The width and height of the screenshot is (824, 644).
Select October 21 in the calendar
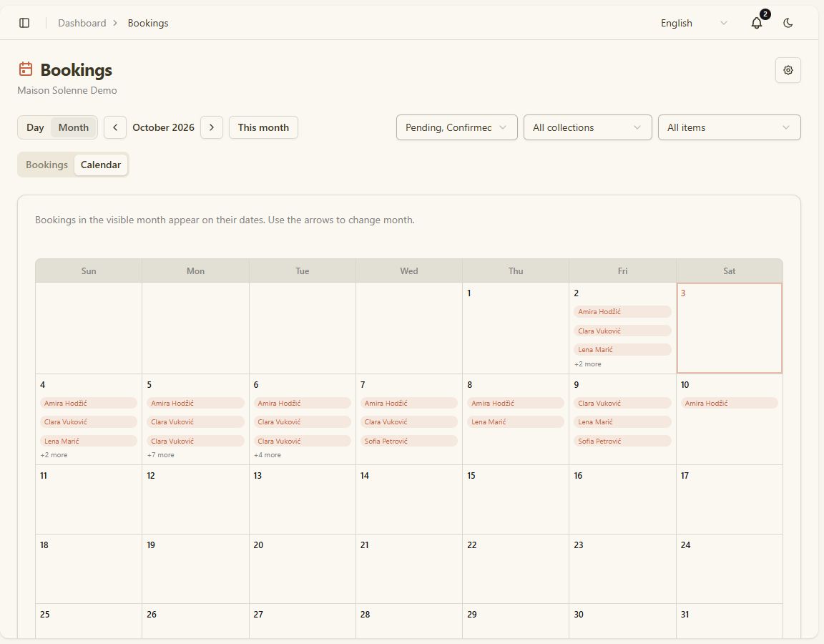[x=409, y=569]
